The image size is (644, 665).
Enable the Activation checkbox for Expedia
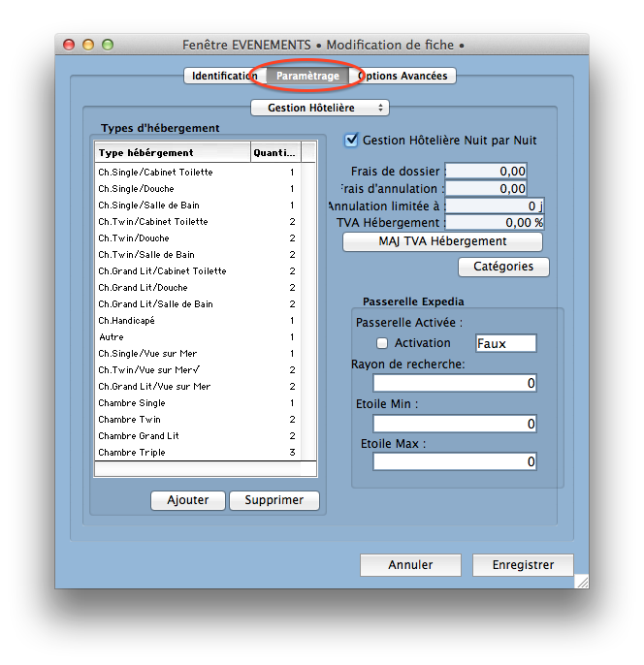coord(382,343)
